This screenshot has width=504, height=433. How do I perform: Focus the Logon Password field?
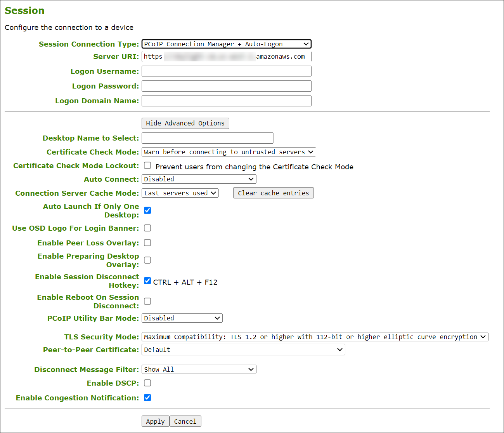(227, 86)
